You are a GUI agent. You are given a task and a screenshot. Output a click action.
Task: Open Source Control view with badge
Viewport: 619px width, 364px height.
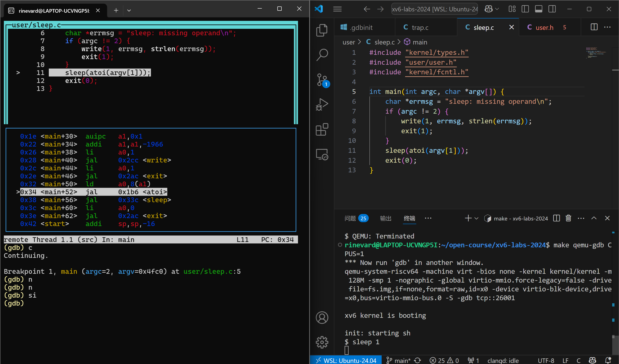[x=322, y=80]
